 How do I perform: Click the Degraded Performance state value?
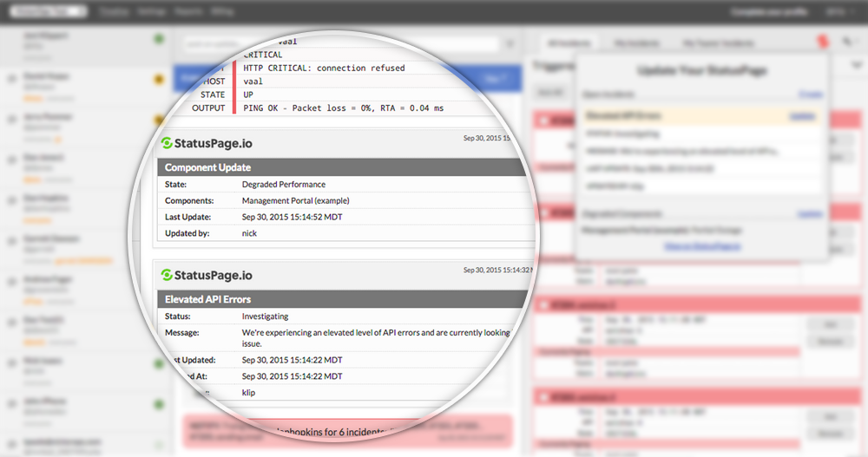tap(284, 184)
